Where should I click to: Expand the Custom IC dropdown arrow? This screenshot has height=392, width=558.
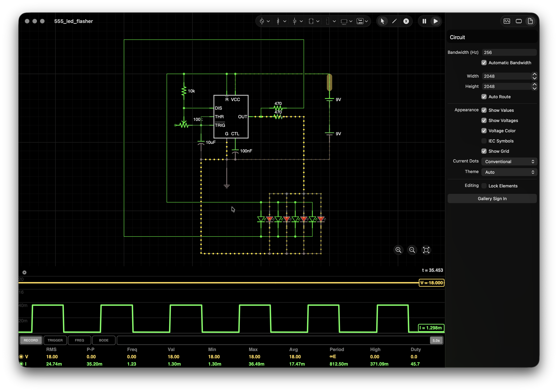click(351, 21)
